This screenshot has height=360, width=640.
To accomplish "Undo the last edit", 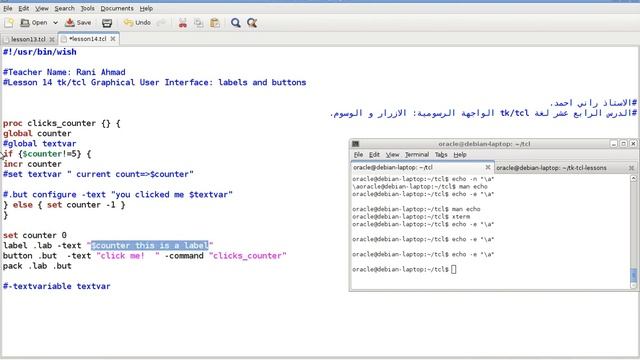I will pos(137,23).
